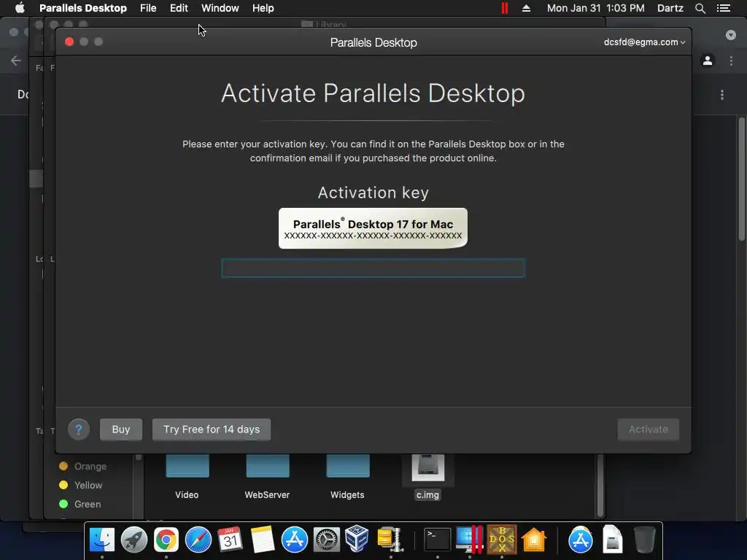Open Google Chrome from the Dock
Screen dimensions: 747x560
166,540
